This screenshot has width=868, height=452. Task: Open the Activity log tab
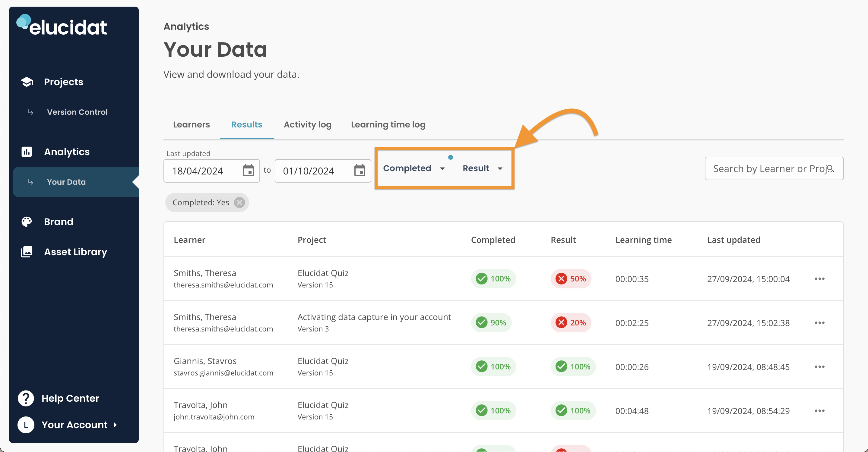point(308,124)
